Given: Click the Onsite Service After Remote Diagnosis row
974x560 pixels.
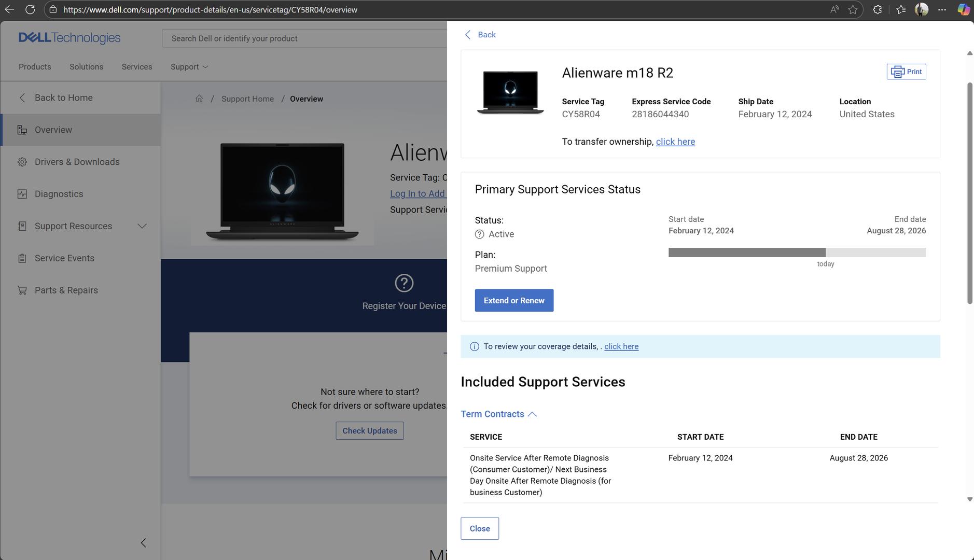Looking at the screenshot, I should (700, 475).
